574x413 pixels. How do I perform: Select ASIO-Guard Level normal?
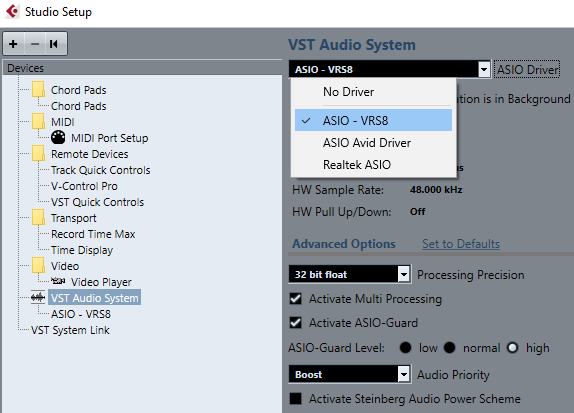450,347
